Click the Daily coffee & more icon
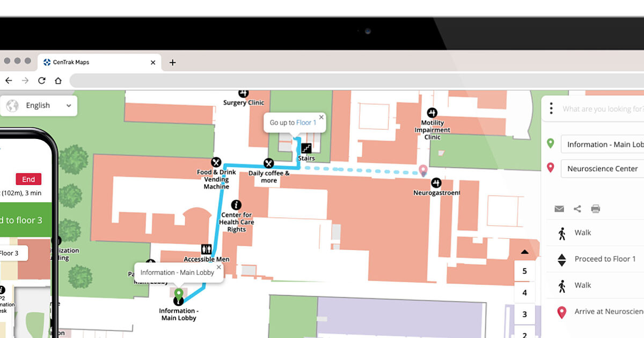Image resolution: width=644 pixels, height=338 pixels. (268, 163)
